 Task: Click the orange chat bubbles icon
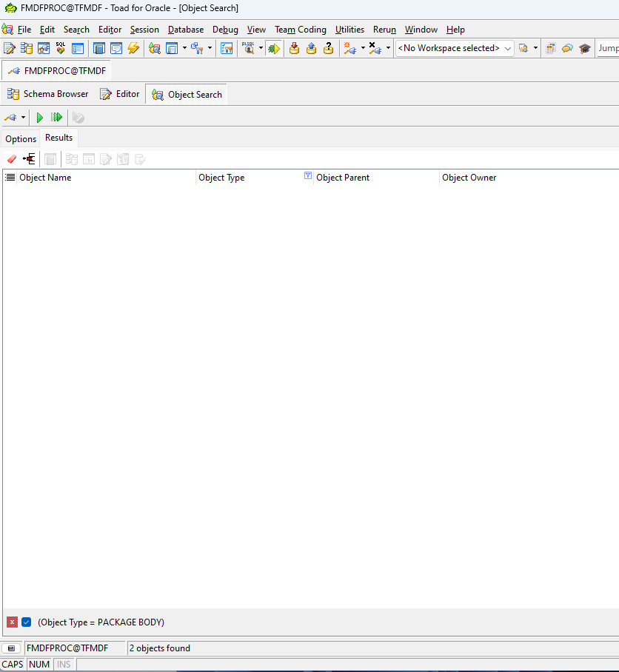click(x=568, y=48)
